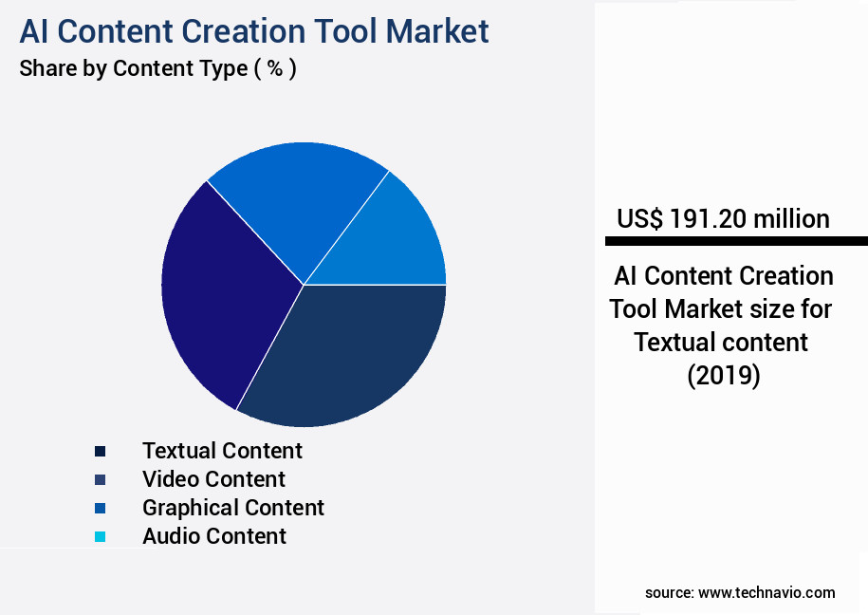Expand the US$ 191.20 million figure
This screenshot has height=615, width=868.
click(723, 219)
